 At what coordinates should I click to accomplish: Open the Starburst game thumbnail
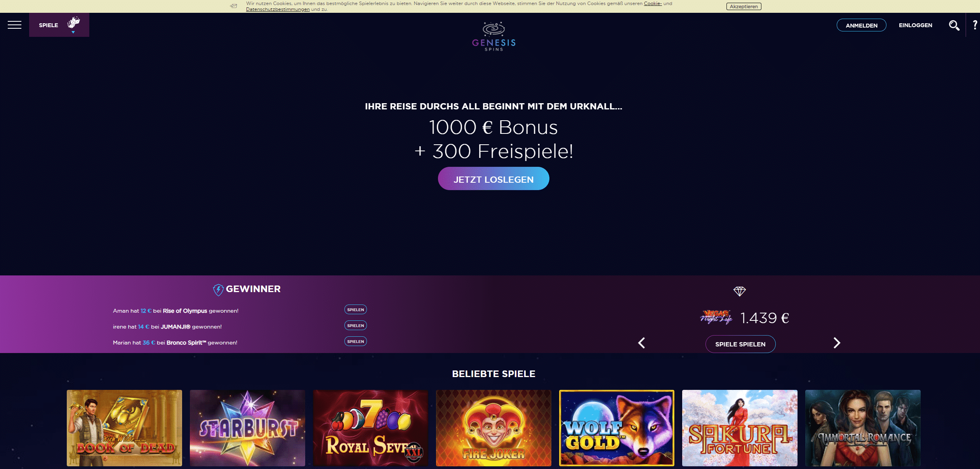[247, 428]
